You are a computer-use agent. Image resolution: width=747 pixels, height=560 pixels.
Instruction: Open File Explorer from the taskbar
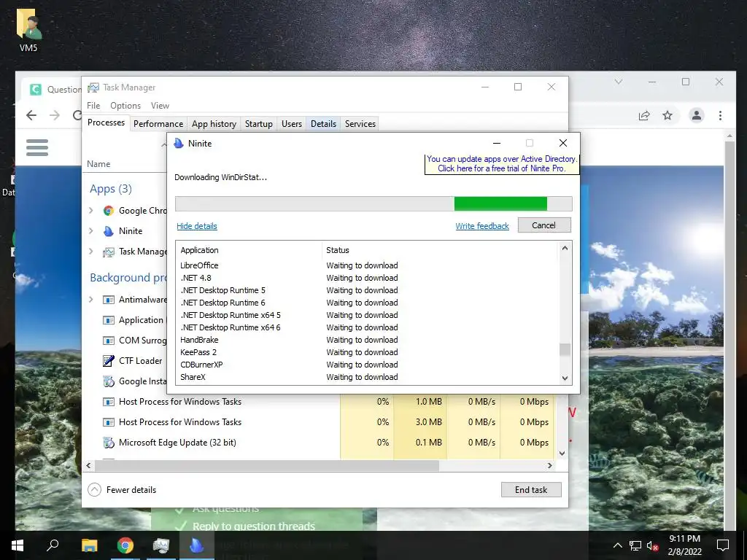[89, 545]
